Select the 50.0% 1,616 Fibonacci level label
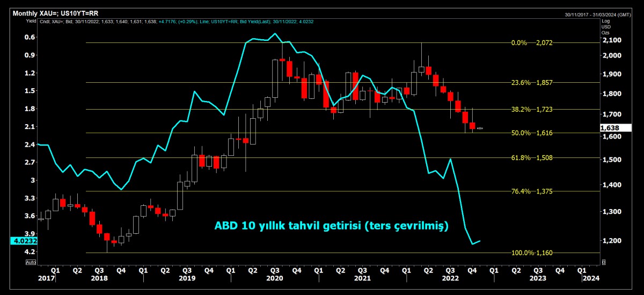The image size is (644, 295). click(537, 133)
